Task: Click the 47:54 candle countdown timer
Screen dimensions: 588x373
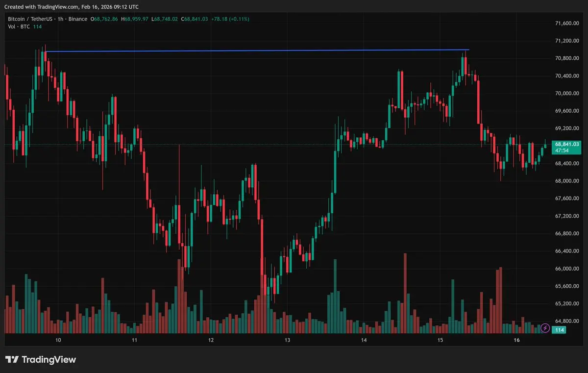Action: (x=561, y=151)
